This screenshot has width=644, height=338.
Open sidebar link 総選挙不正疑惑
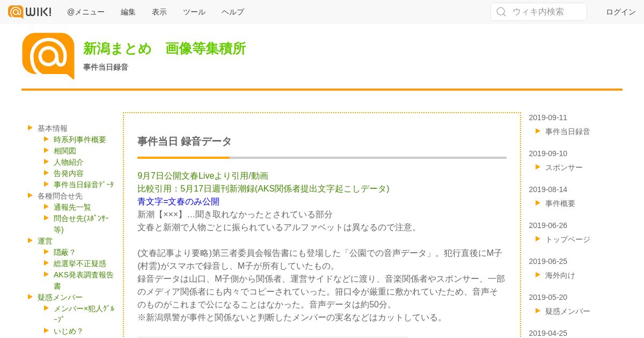click(x=80, y=263)
